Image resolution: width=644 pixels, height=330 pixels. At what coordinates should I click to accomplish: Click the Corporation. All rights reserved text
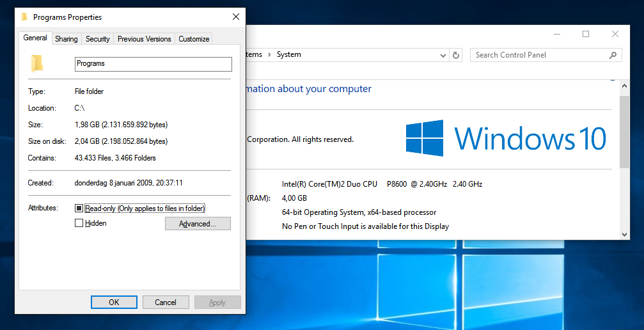(300, 139)
